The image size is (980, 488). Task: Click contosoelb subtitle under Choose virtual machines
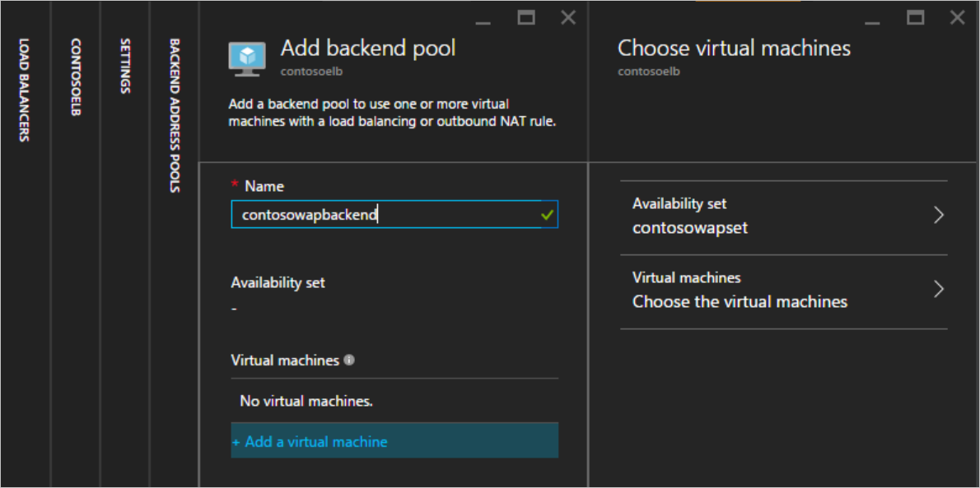point(648,72)
